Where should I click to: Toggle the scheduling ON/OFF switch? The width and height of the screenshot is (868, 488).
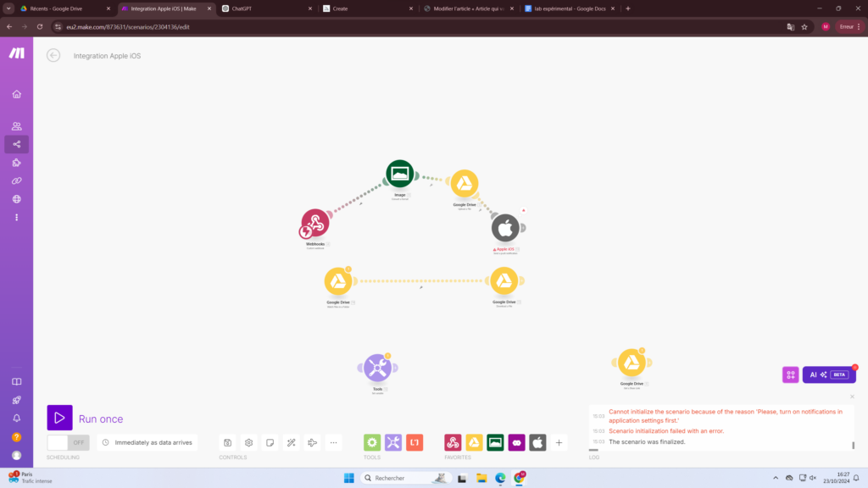[68, 442]
